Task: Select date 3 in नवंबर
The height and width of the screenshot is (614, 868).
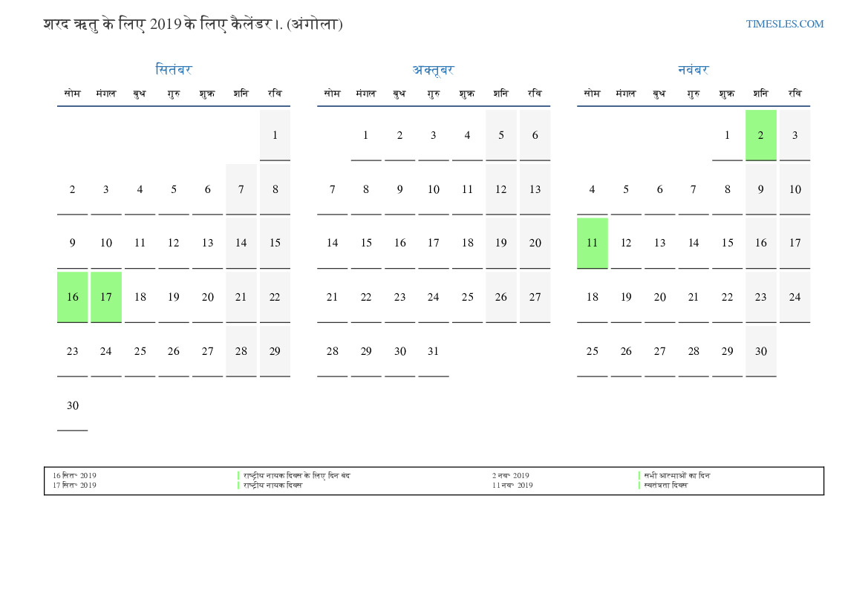Action: [795, 136]
